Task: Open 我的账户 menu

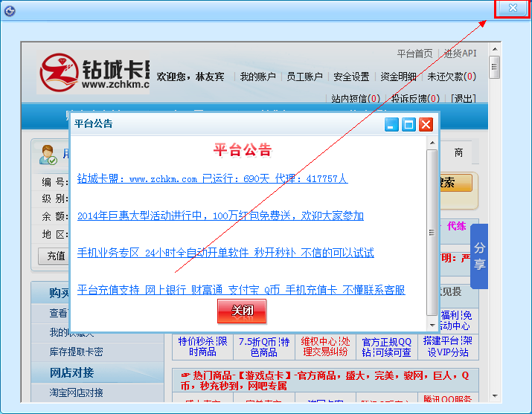Action: (258, 77)
